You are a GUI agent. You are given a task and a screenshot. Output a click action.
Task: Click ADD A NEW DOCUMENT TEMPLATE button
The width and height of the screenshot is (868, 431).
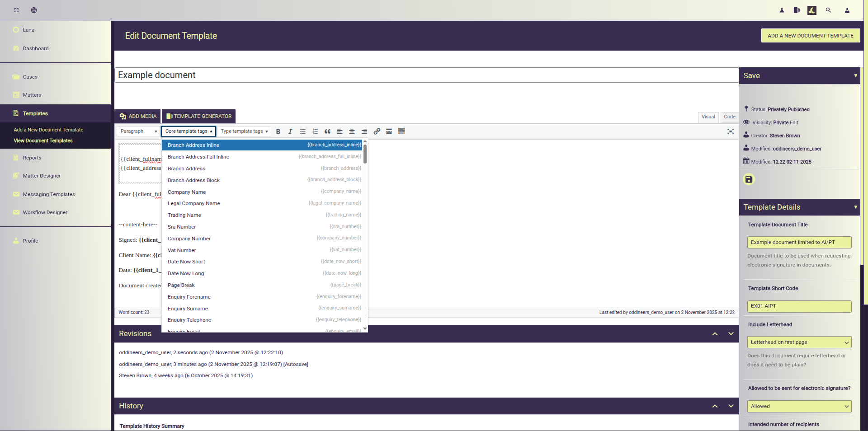(x=810, y=36)
